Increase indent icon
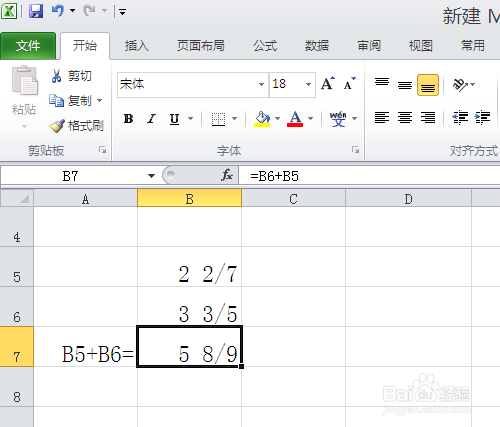 [482, 117]
